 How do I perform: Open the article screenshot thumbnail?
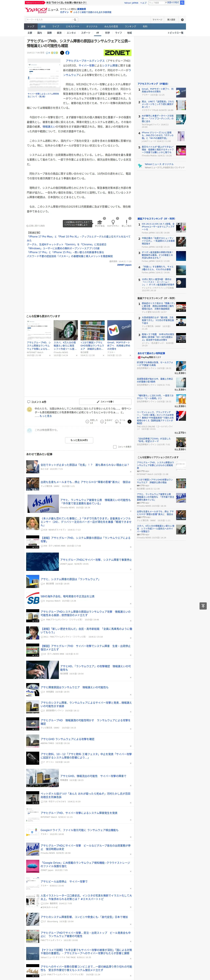pyautogui.click(x=44, y=75)
